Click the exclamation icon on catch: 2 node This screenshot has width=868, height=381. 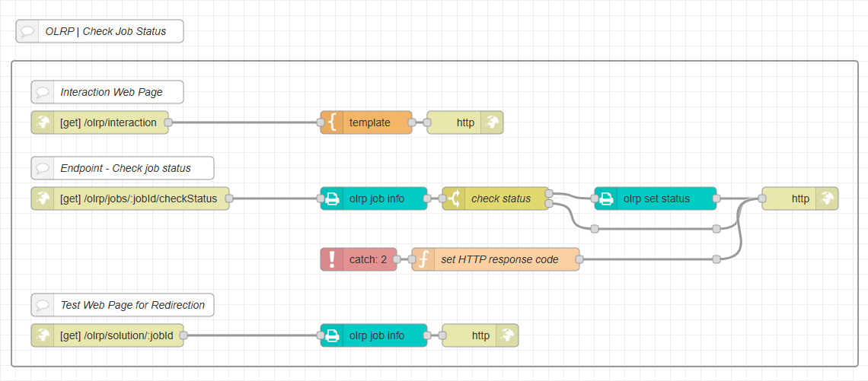click(x=332, y=259)
